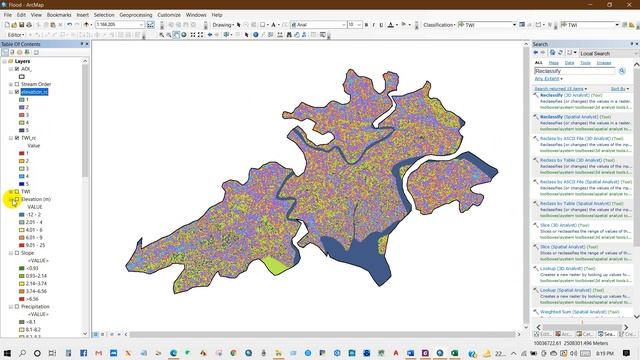
Task: Uncheck the AOI_ layer checkbox
Action: (17, 69)
